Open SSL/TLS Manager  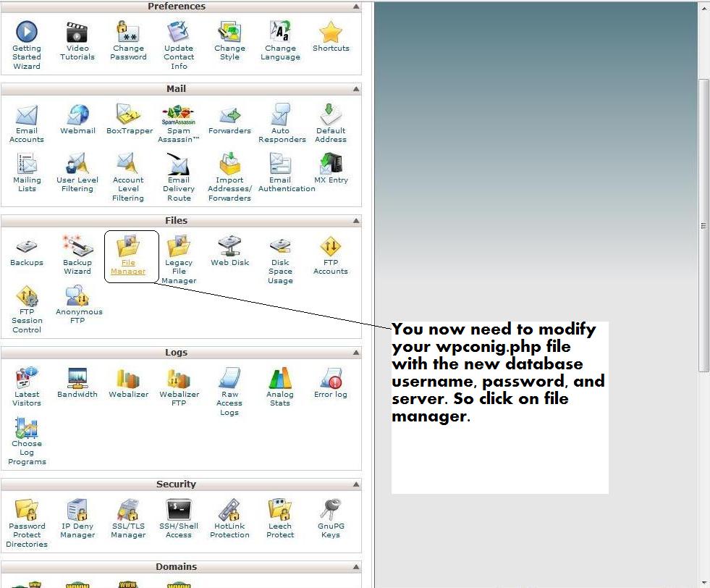tap(128, 518)
